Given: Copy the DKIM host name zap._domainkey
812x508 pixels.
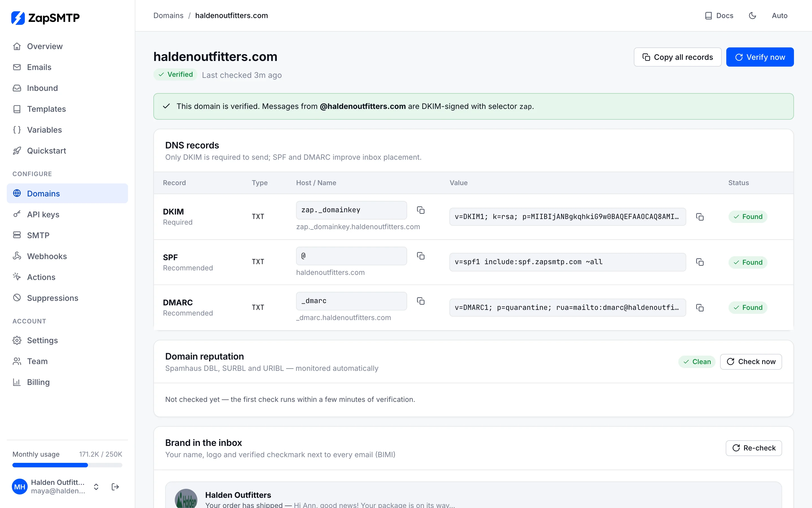Looking at the screenshot, I should [420, 210].
